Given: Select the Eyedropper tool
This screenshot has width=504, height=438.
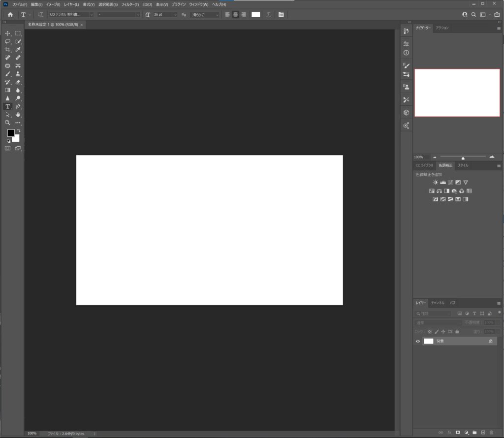Looking at the screenshot, I should pyautogui.click(x=18, y=50).
